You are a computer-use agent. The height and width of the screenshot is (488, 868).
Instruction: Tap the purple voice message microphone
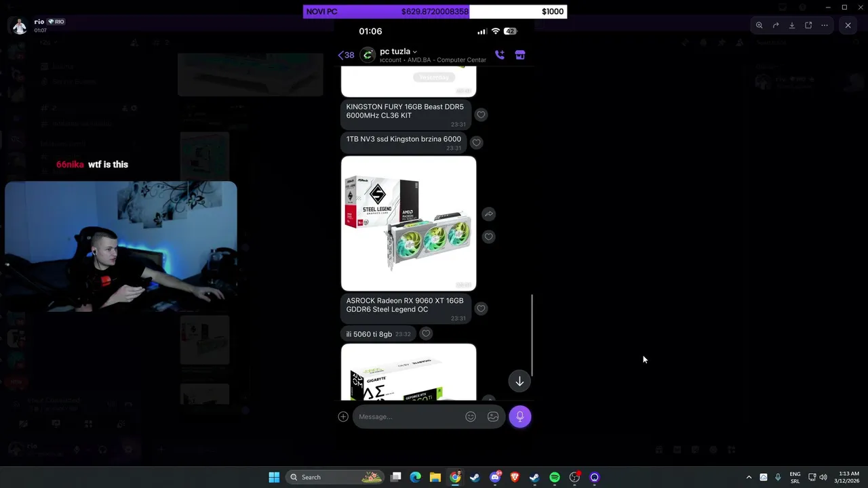520,417
